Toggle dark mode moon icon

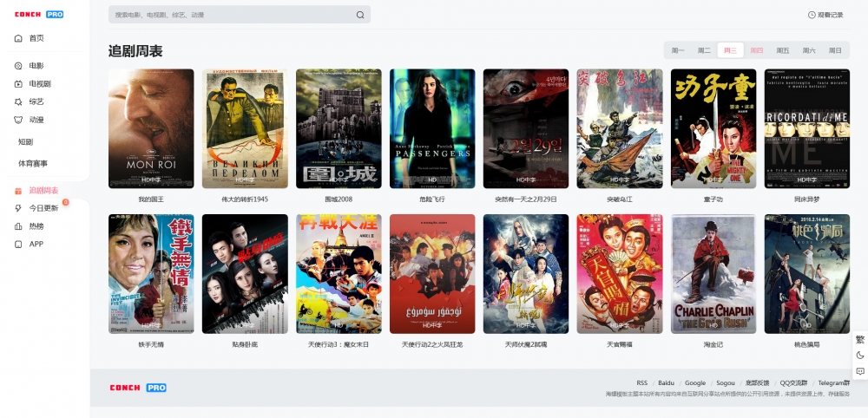[x=860, y=355]
